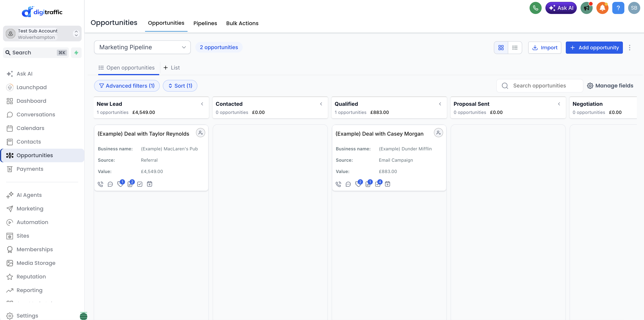Select the Open opportunities tab
Viewport: 644px width, 320px height.
coord(128,68)
